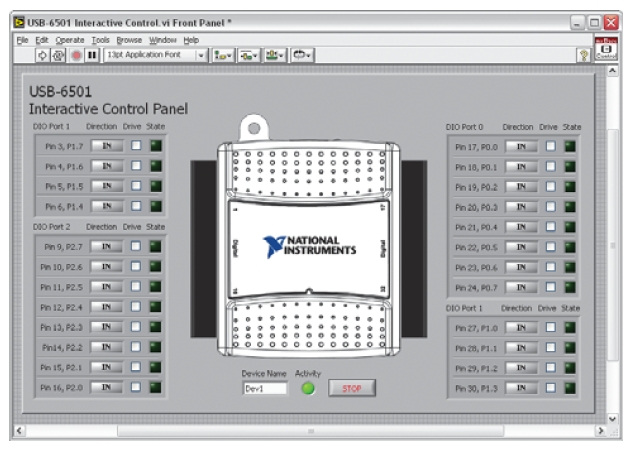
Task: Toggle Drive checkbox for Pin 9, P2.7
Action: click(x=136, y=246)
